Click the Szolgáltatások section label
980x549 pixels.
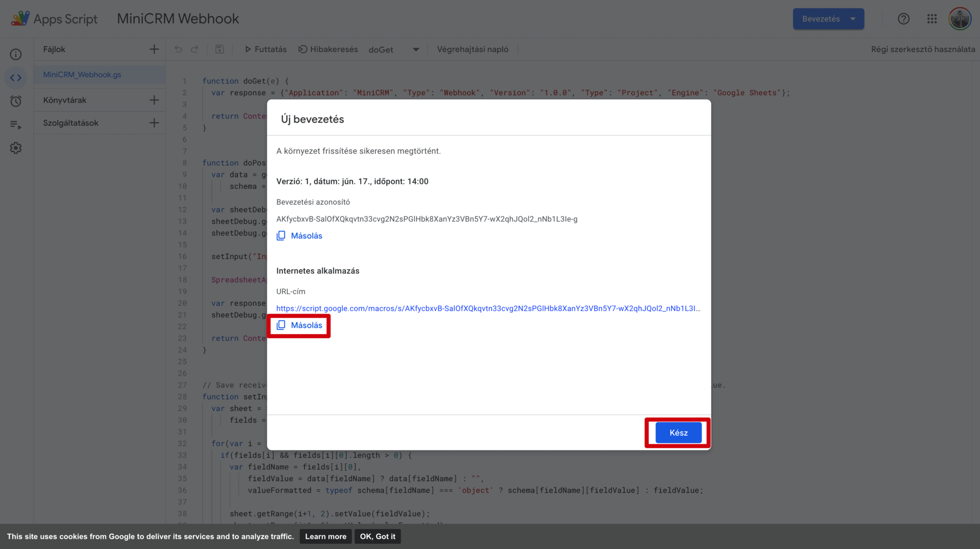point(71,123)
